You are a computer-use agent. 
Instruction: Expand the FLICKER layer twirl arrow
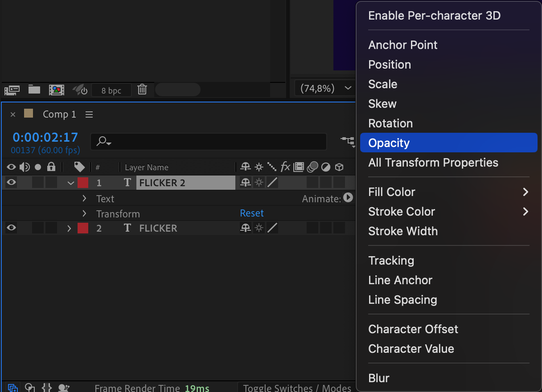point(69,229)
